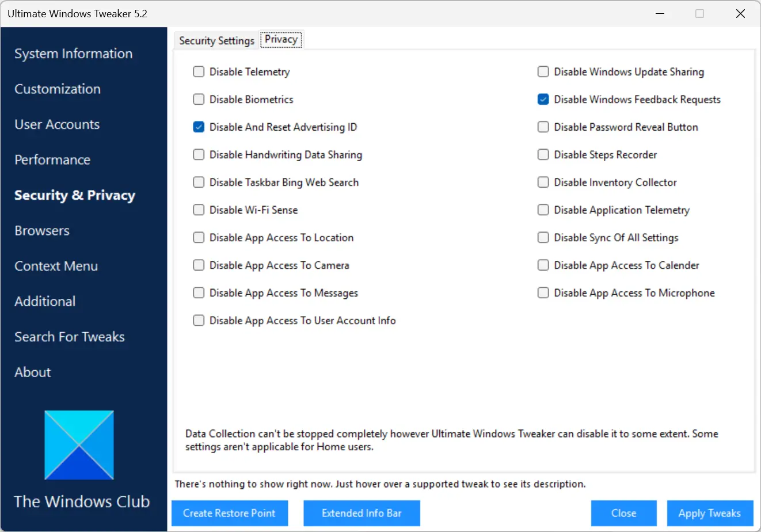Viewport: 761px width, 532px height.
Task: Go to Customization section
Action: (x=58, y=89)
